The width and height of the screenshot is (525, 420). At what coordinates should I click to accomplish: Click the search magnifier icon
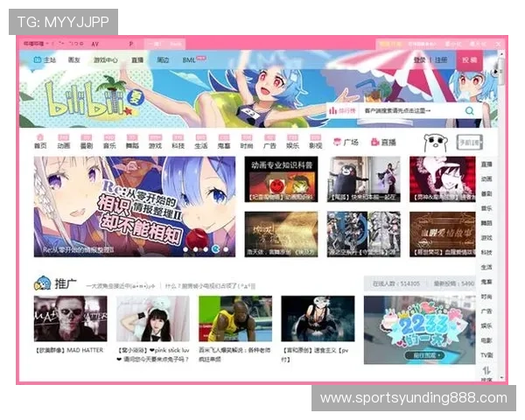click(470, 111)
